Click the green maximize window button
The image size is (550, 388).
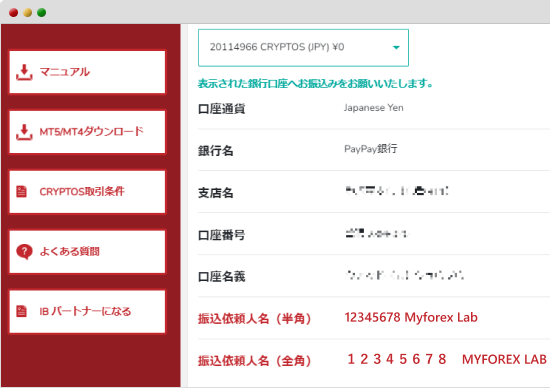42,13
